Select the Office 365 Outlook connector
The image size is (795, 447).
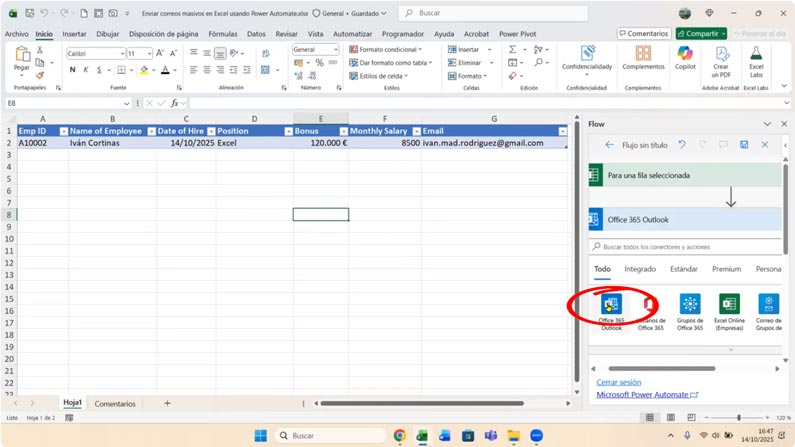point(611,304)
